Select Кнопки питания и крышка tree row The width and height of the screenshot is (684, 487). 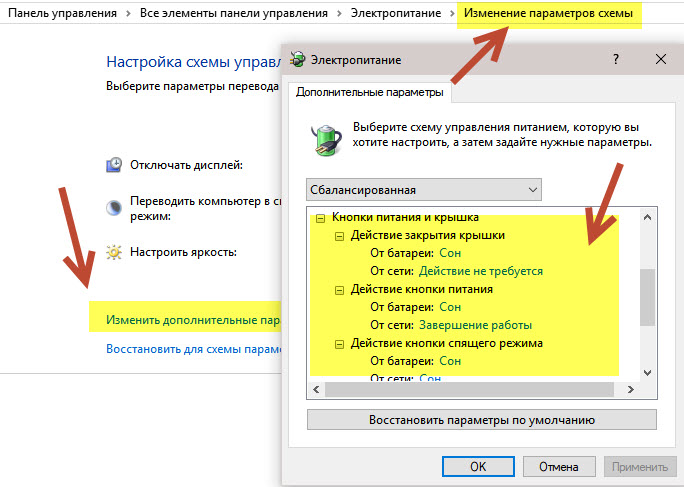tap(405, 217)
